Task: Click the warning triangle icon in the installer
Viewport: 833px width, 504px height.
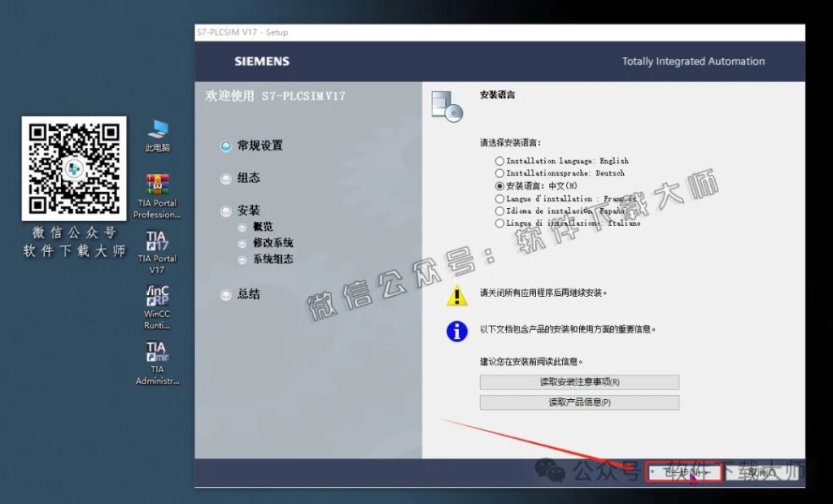Action: pyautogui.click(x=456, y=296)
